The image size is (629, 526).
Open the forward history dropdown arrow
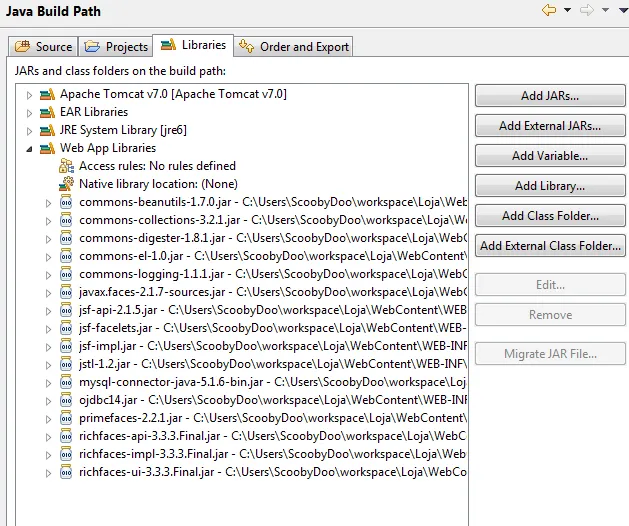coord(605,10)
